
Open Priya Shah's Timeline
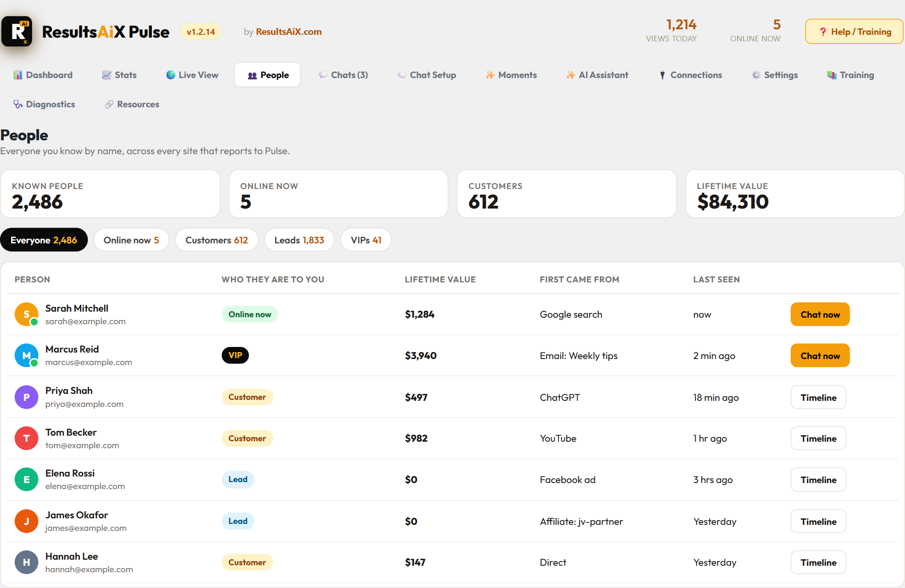pos(818,398)
